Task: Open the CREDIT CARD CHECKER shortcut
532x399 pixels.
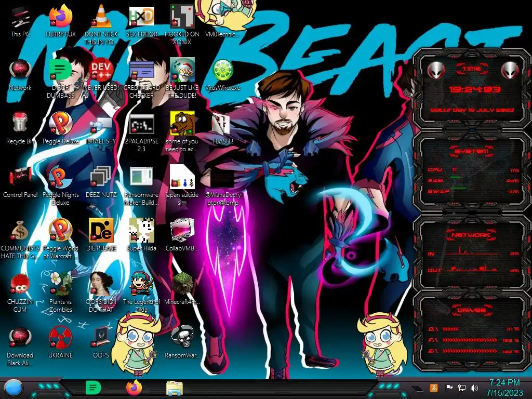Action: coord(141,78)
